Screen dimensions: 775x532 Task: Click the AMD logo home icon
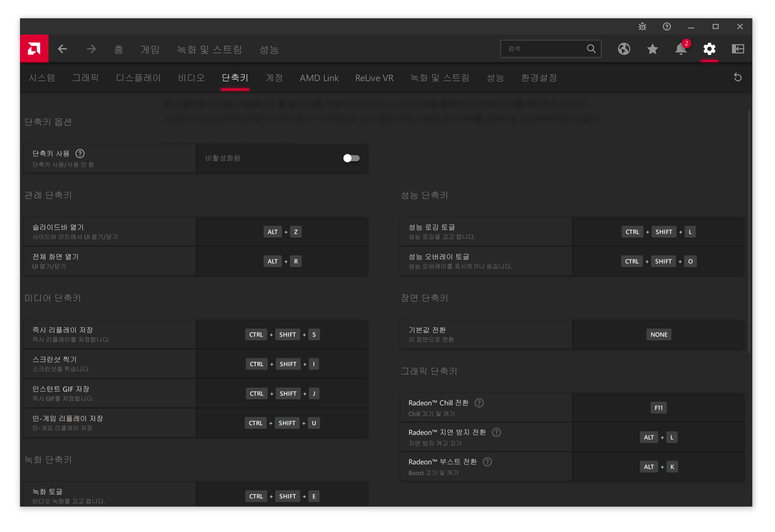[x=34, y=49]
